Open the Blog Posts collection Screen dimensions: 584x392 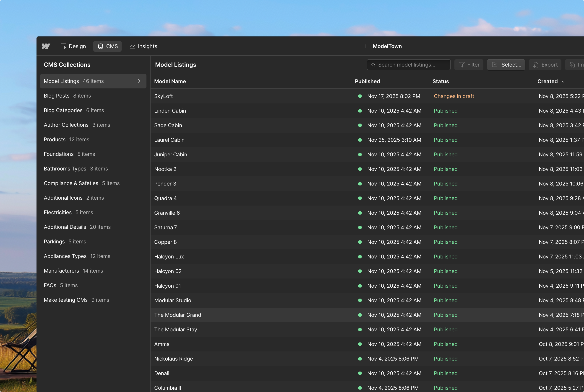point(57,96)
